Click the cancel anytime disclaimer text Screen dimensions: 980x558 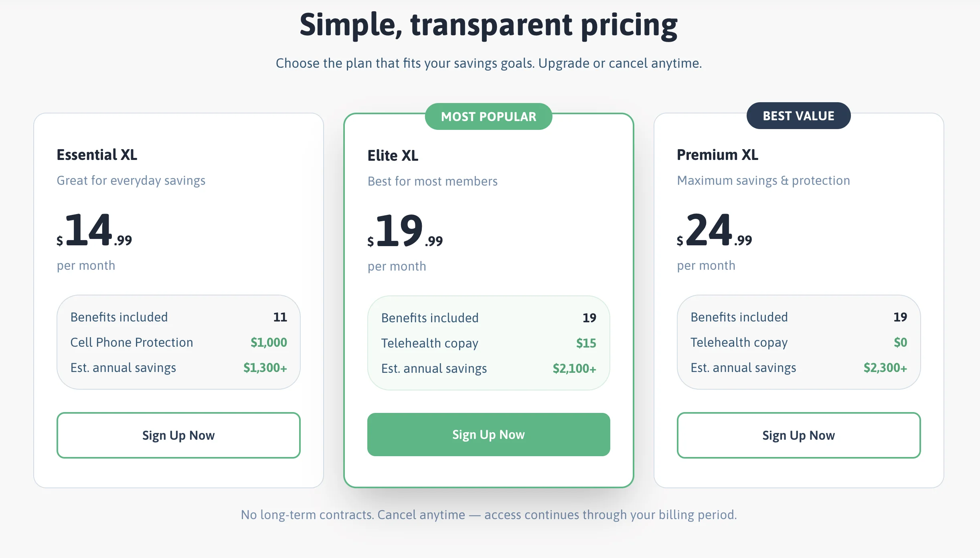489,514
